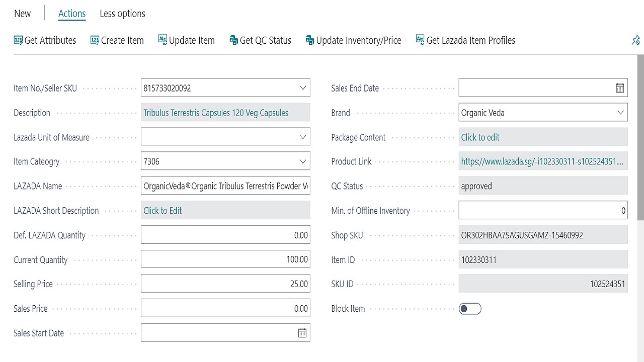Screen dimensions: 644x362
Task: Open the Lazada Unit of Measure dropdown
Action: point(303,137)
